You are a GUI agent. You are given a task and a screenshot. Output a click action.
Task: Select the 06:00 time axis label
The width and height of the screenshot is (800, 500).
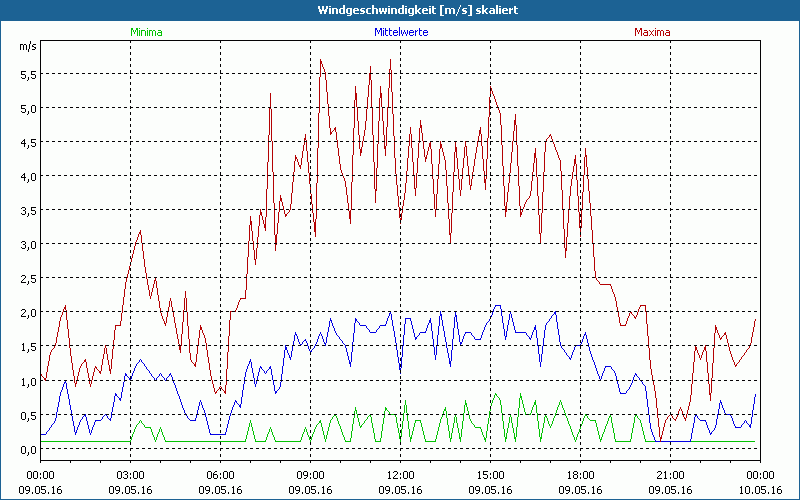220,475
